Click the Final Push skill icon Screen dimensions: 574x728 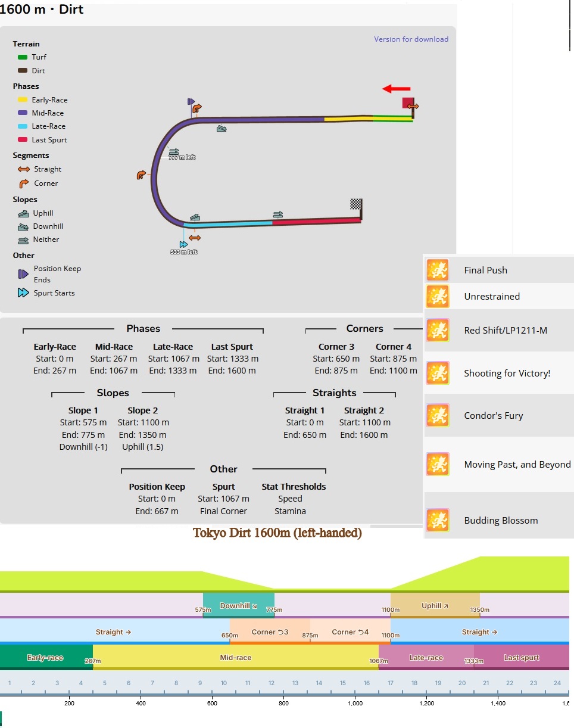point(438,270)
